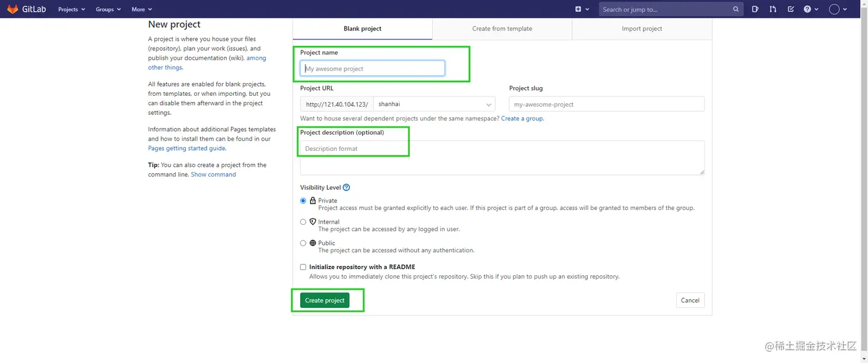Viewport: 868px width, 363px height.
Task: Open the among other things link
Action: click(x=207, y=63)
